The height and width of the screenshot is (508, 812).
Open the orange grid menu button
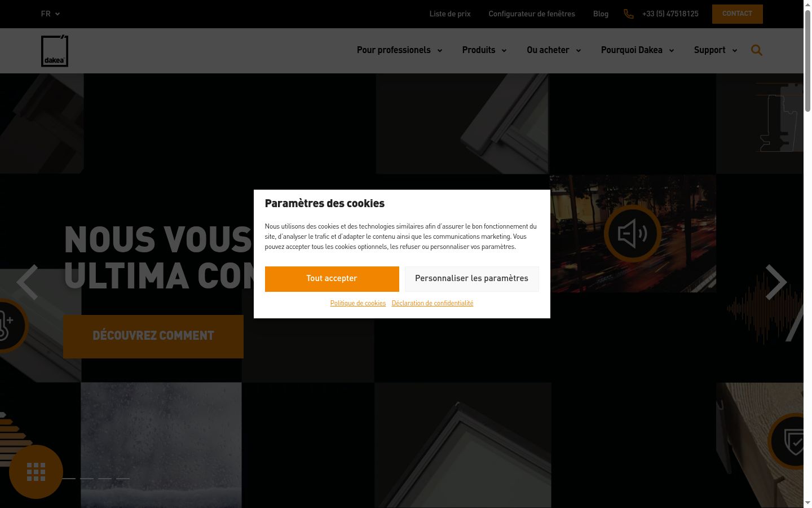tap(36, 472)
